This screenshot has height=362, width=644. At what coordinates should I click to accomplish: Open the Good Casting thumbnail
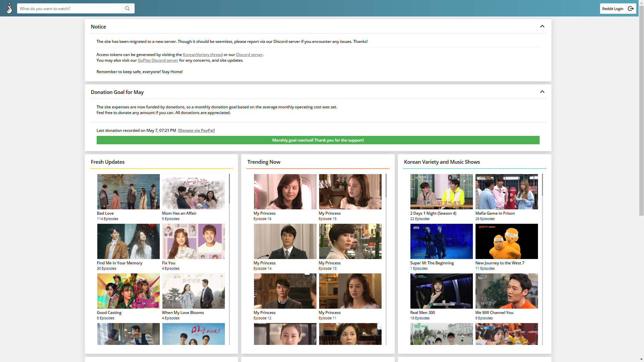128,291
